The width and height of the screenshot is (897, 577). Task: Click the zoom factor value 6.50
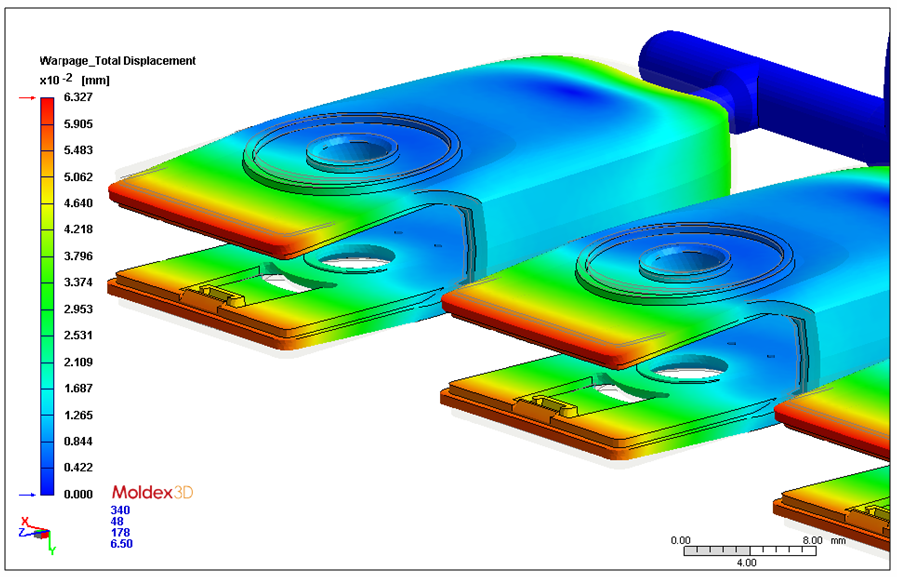[121, 544]
